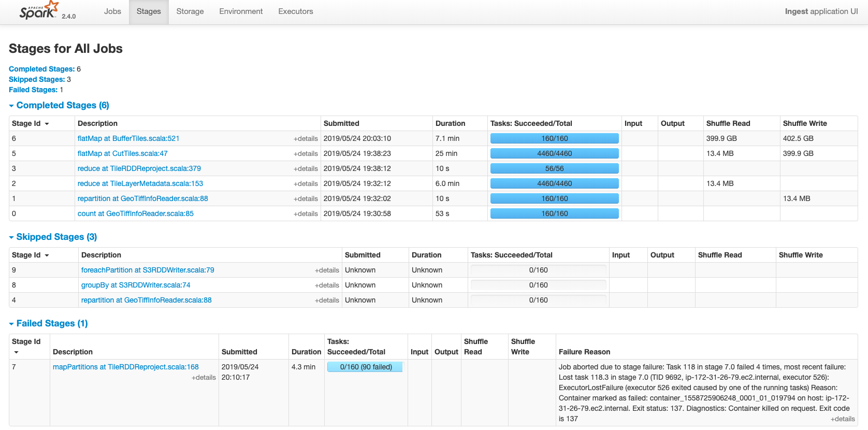Click the 0/160 (90 failed) progress bar
The width and height of the screenshot is (868, 430).
pos(365,367)
